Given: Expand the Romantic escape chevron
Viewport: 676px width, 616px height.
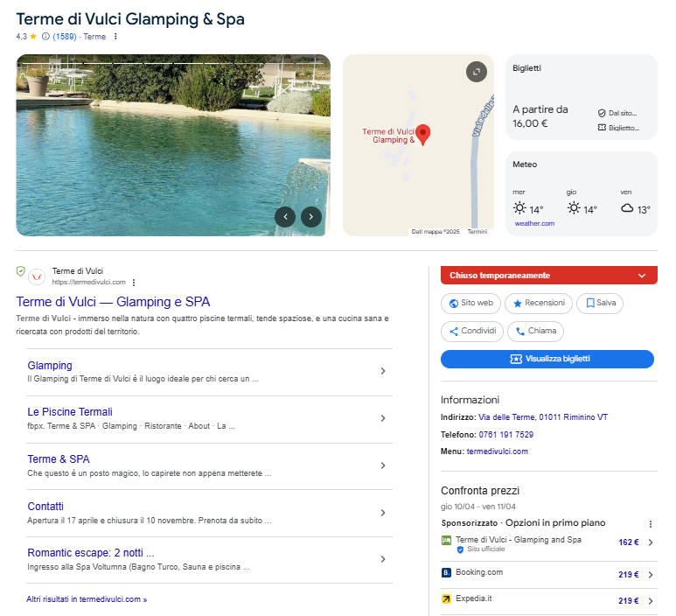Looking at the screenshot, I should [x=383, y=559].
